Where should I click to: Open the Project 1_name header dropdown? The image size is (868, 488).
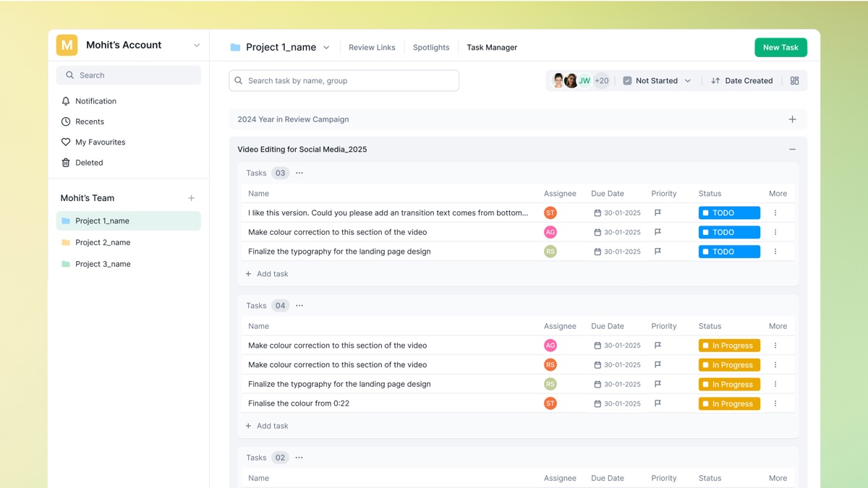tap(326, 48)
